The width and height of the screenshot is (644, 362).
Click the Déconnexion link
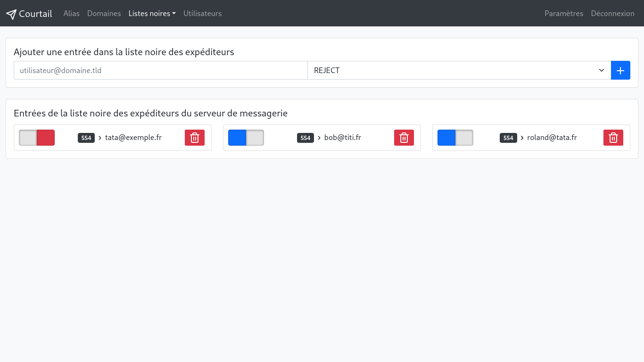tap(613, 14)
